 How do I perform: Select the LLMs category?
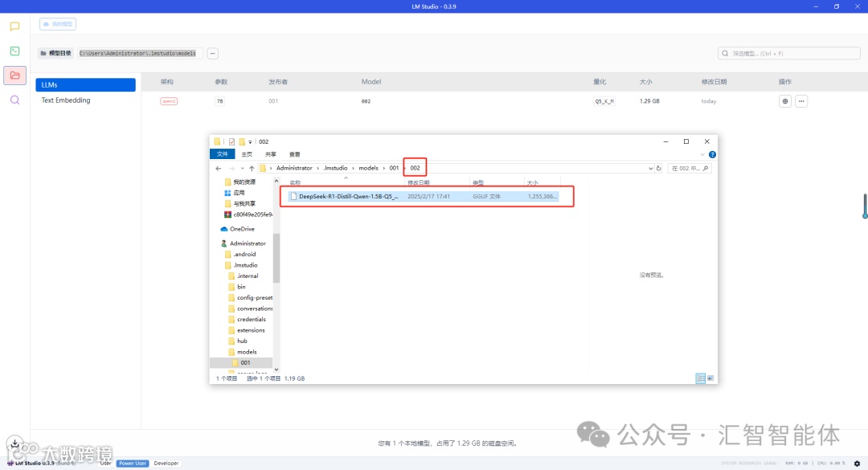[85, 84]
